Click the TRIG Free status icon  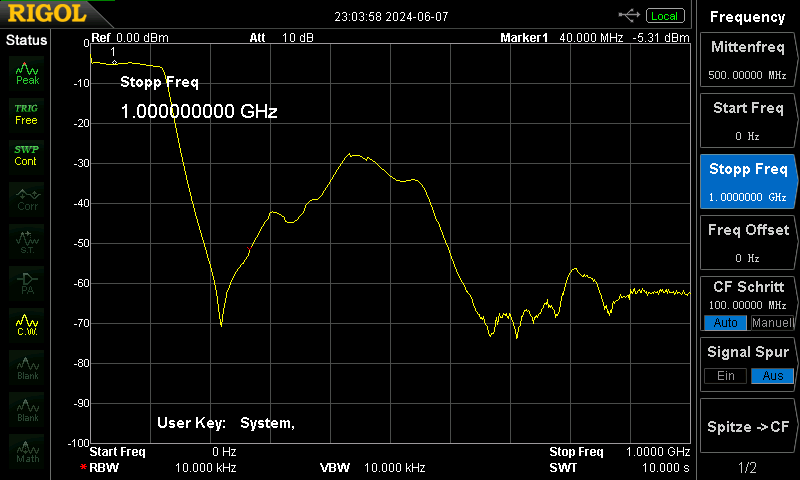[27, 115]
